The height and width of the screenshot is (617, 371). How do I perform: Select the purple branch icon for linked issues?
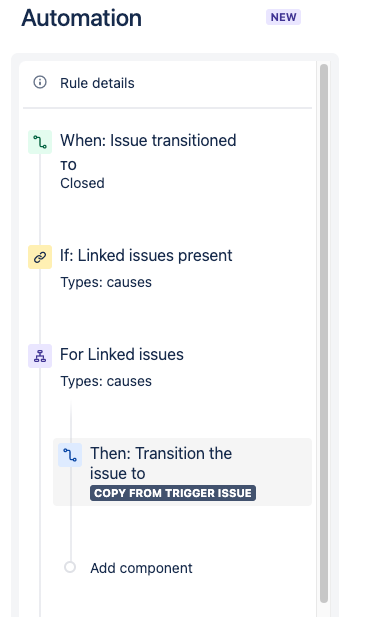pos(40,356)
